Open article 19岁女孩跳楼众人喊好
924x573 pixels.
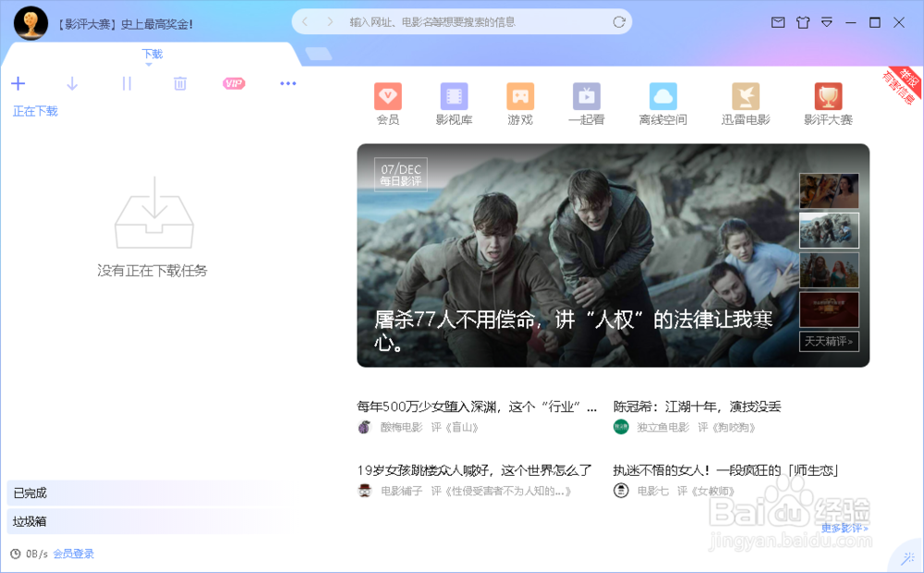(x=474, y=470)
